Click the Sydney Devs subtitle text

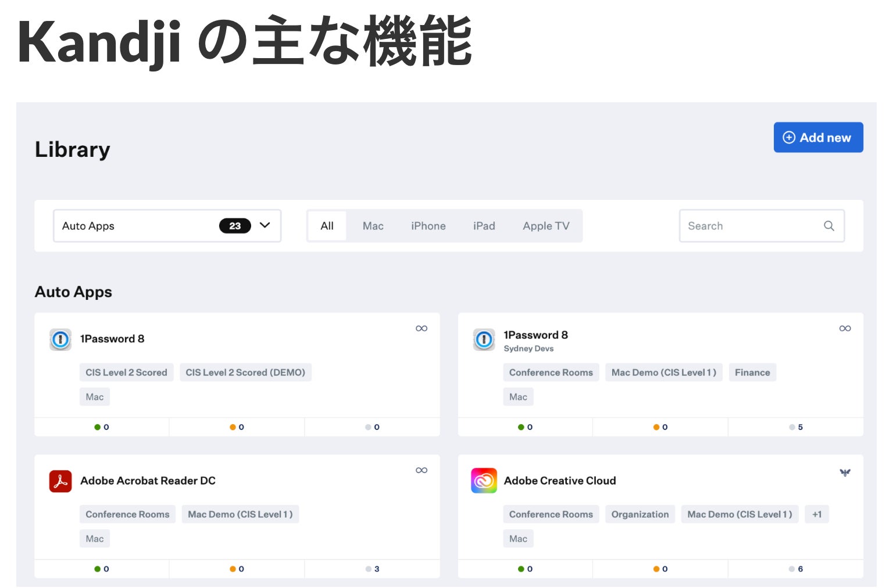click(x=528, y=349)
